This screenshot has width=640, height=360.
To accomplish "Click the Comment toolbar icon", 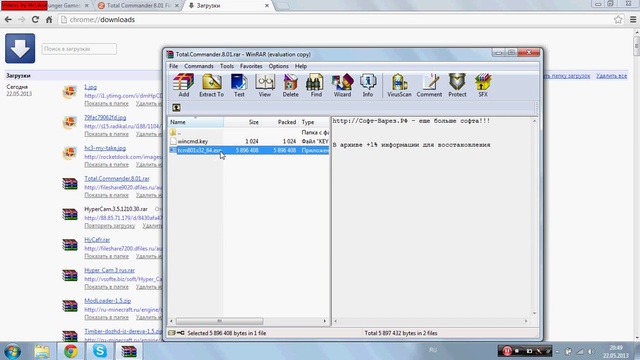I will tap(429, 85).
